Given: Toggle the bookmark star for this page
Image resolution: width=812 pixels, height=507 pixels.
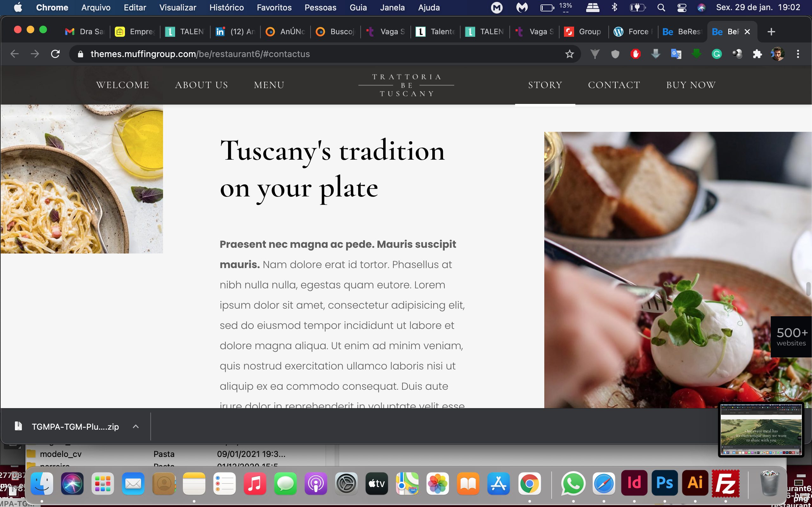Looking at the screenshot, I should click(x=570, y=54).
